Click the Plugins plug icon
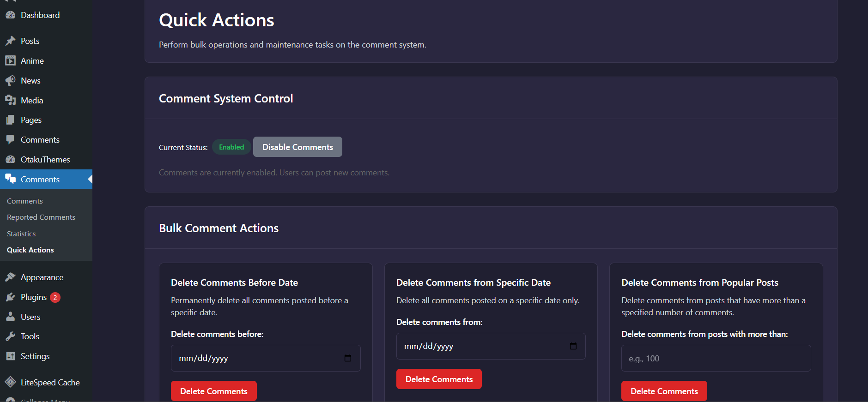868x402 pixels. [10, 297]
